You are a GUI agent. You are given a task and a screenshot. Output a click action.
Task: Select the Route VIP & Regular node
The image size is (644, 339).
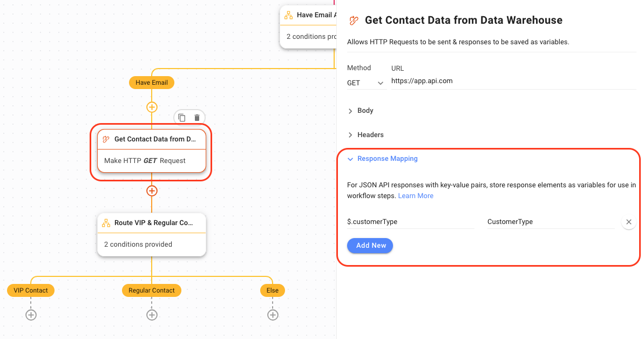pos(152,234)
